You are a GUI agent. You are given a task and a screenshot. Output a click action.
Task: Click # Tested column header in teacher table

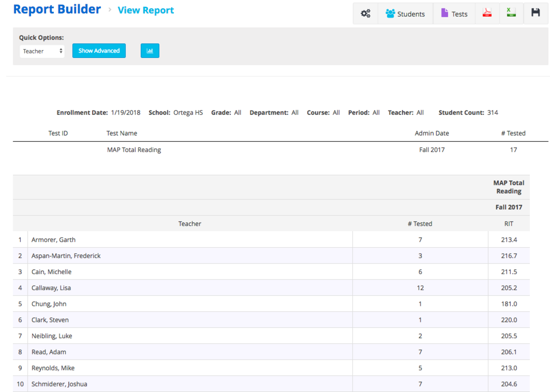(420, 224)
